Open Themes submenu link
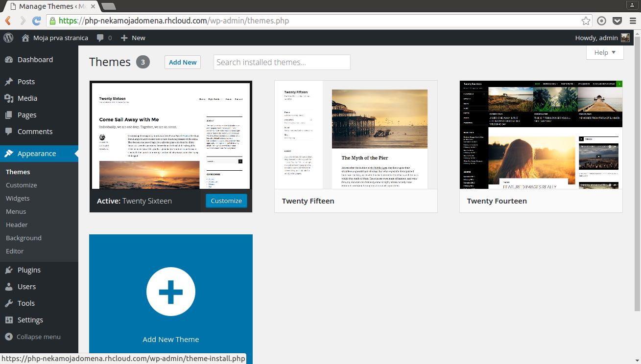This screenshot has width=641, height=364. point(18,172)
